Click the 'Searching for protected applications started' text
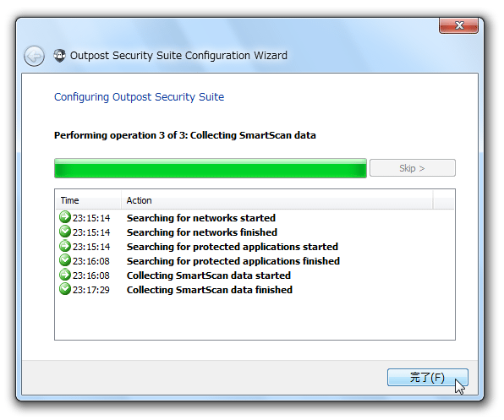Image resolution: width=504 pixels, height=420 pixels. tap(233, 247)
